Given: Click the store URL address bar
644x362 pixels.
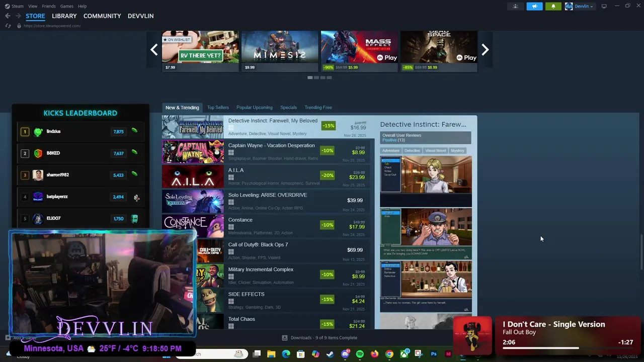Looking at the screenshot, I should tap(52, 26).
